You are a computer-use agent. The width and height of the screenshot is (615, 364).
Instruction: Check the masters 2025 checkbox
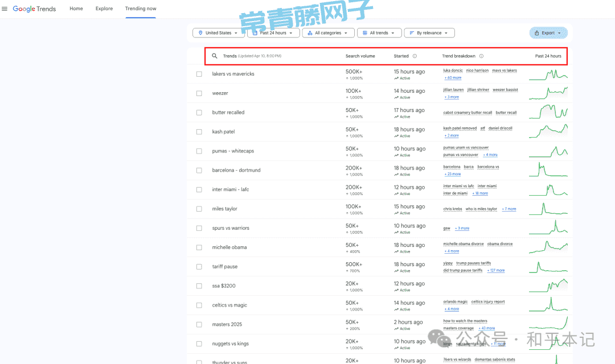(x=199, y=324)
